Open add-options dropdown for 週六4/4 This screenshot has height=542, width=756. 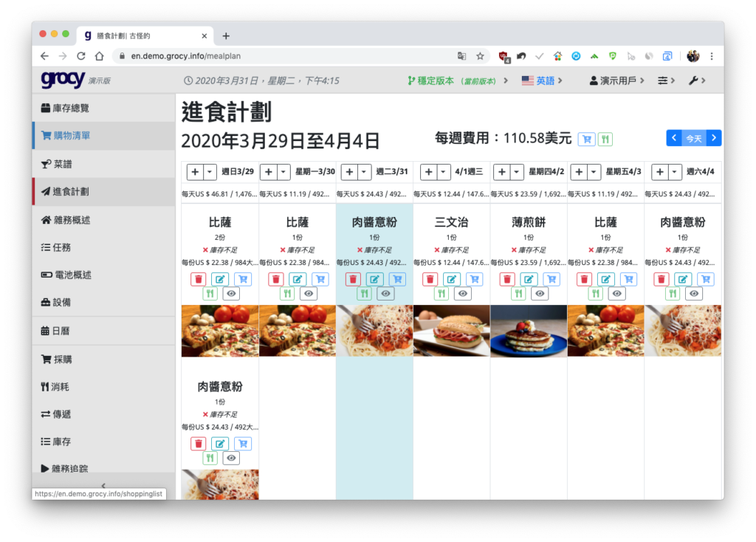(x=675, y=171)
